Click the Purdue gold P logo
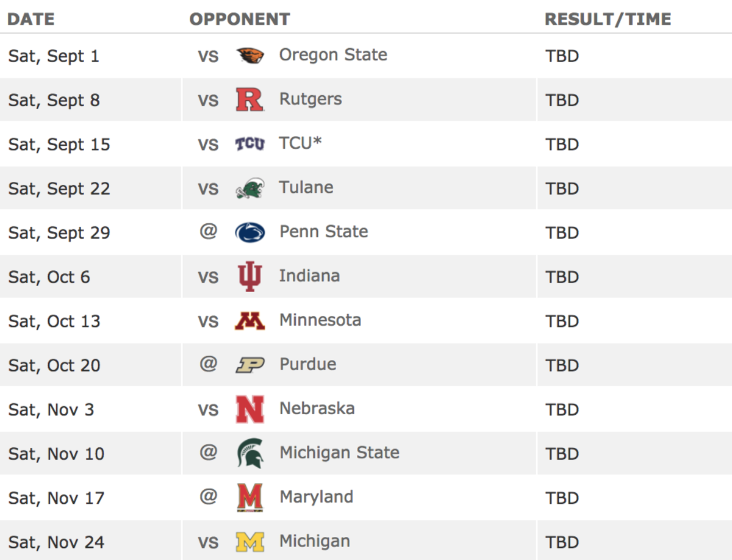This screenshot has height=560, width=732. tap(250, 365)
